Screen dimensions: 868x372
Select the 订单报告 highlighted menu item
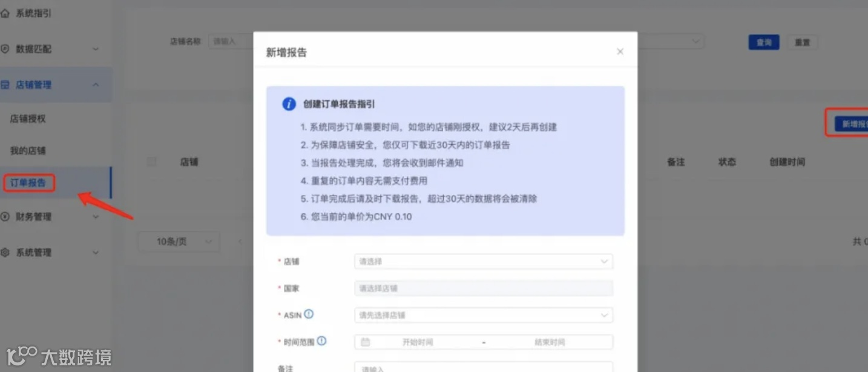[27, 182]
